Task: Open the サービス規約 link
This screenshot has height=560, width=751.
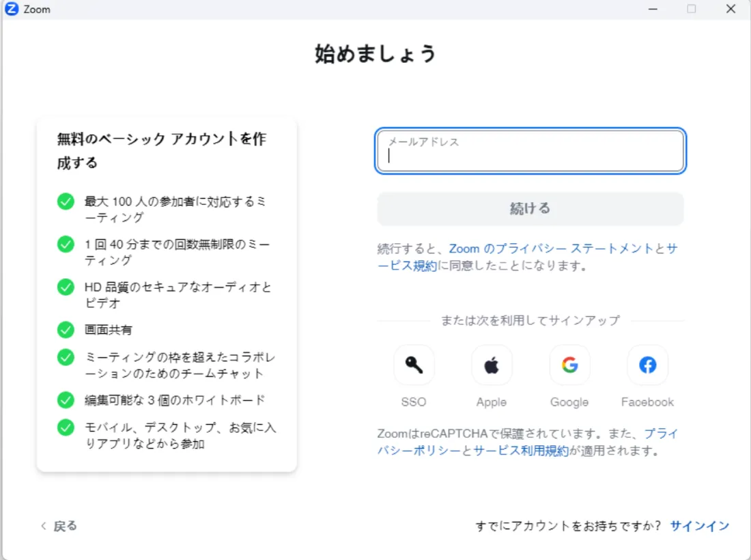Action: [x=408, y=266]
